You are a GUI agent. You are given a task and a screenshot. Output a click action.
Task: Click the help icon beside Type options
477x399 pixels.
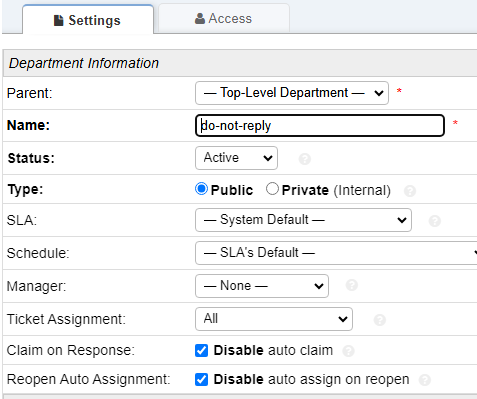[410, 191]
